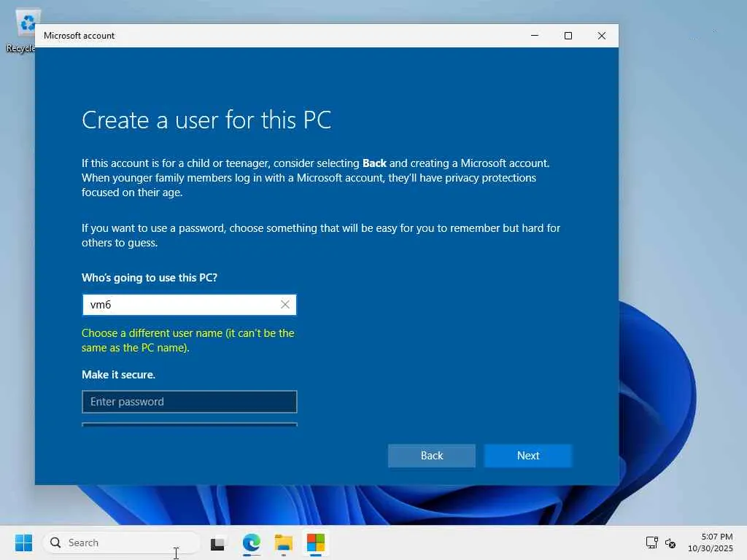Click the 'Make it secure.' label

coord(119,375)
